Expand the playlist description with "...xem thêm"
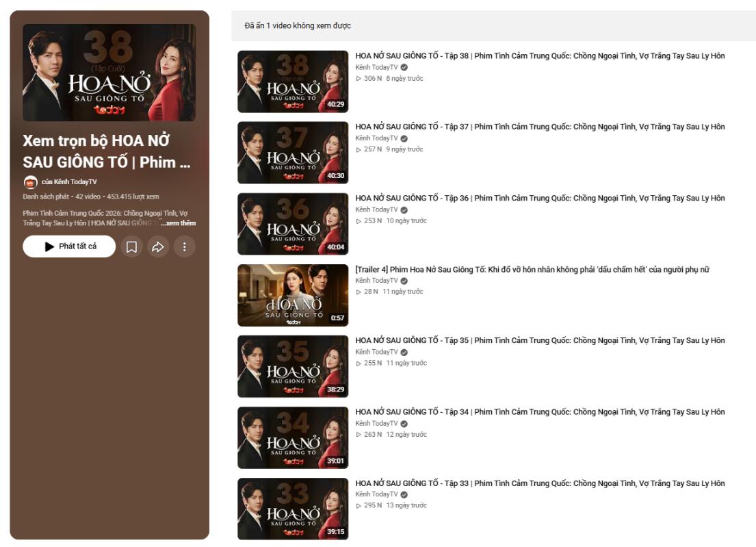 point(179,223)
